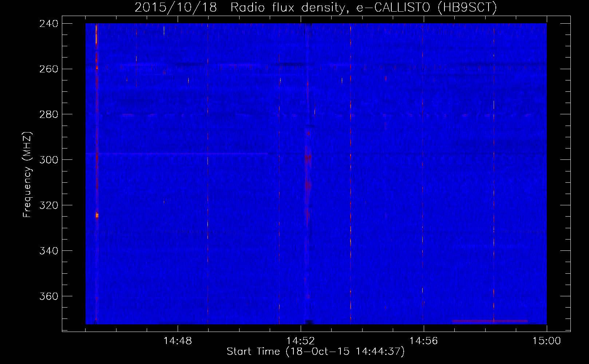Click the "Start Time (18-Oct-15 14:44:37)" axis label
Viewport: 589px width, 364px height.
pyautogui.click(x=316, y=352)
